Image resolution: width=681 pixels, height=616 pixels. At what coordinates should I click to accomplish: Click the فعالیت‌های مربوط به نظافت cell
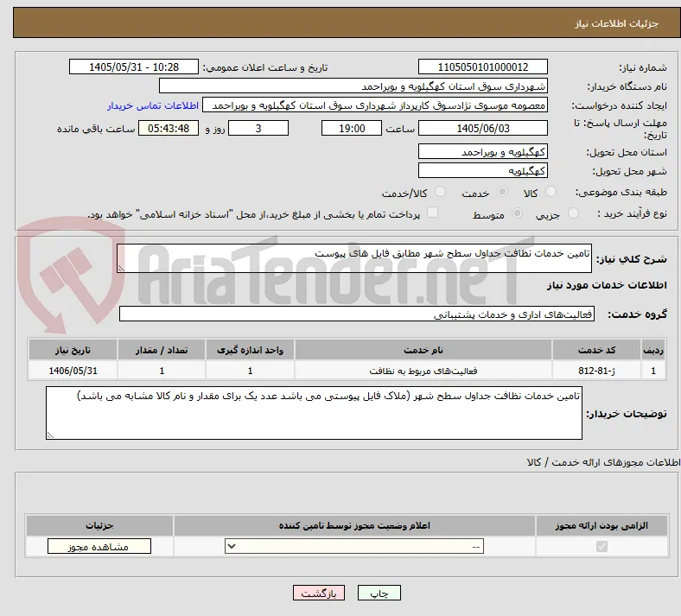coord(423,371)
